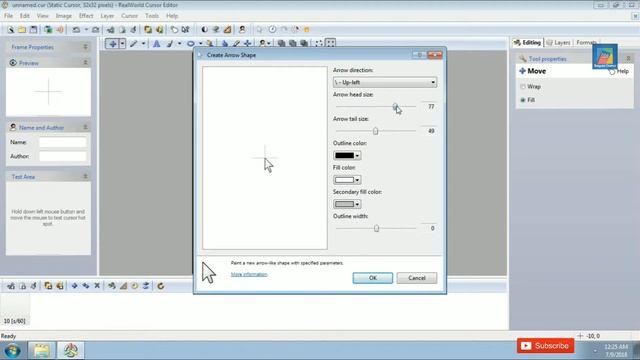This screenshot has height=360, width=640.
Task: Click the Redo arrow icon in the main toolbar
Action: pos(96,29)
